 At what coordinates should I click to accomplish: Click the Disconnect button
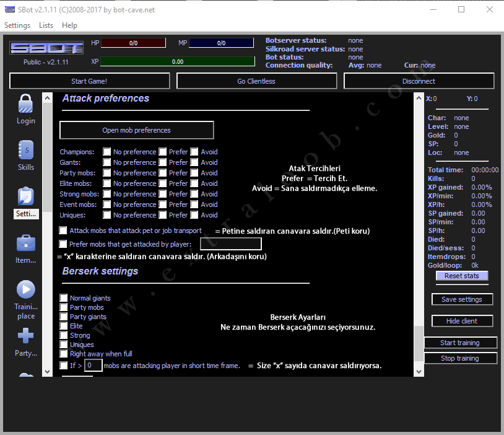click(419, 81)
